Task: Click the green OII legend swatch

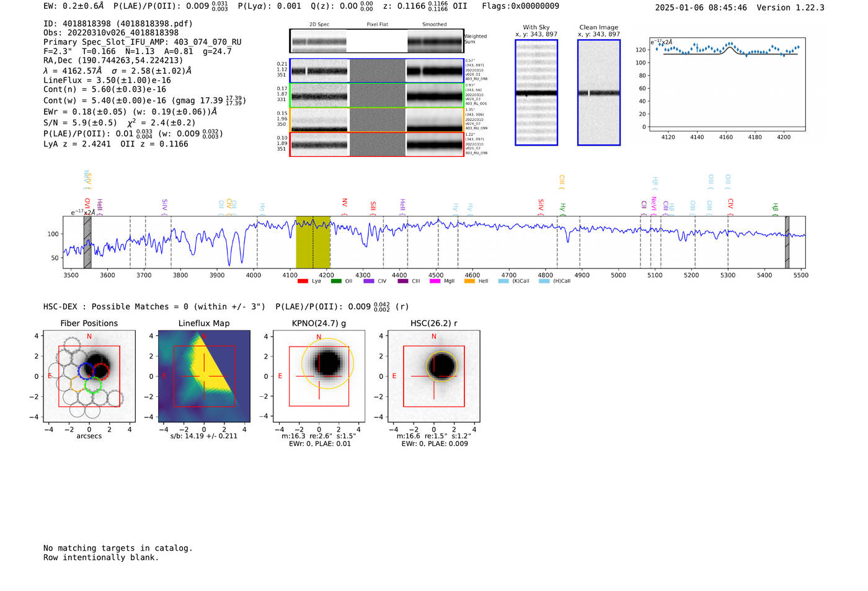Action: coord(336,281)
